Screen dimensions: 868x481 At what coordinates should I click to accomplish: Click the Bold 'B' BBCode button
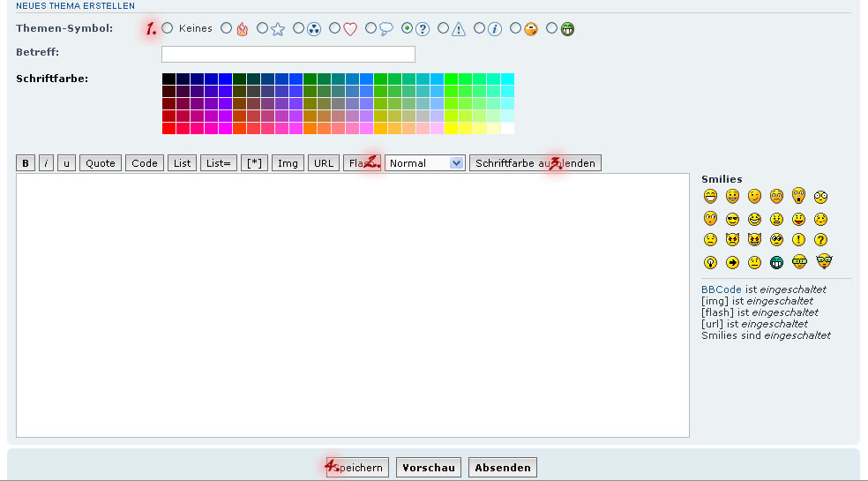pyautogui.click(x=26, y=163)
